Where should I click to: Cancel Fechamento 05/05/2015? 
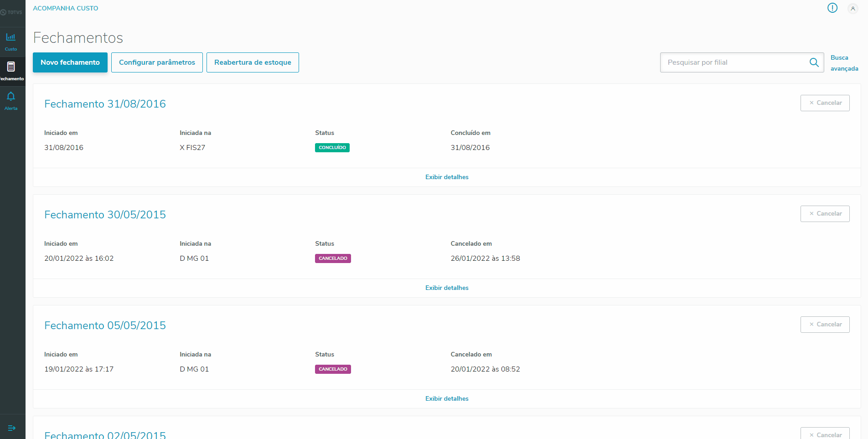tap(825, 325)
